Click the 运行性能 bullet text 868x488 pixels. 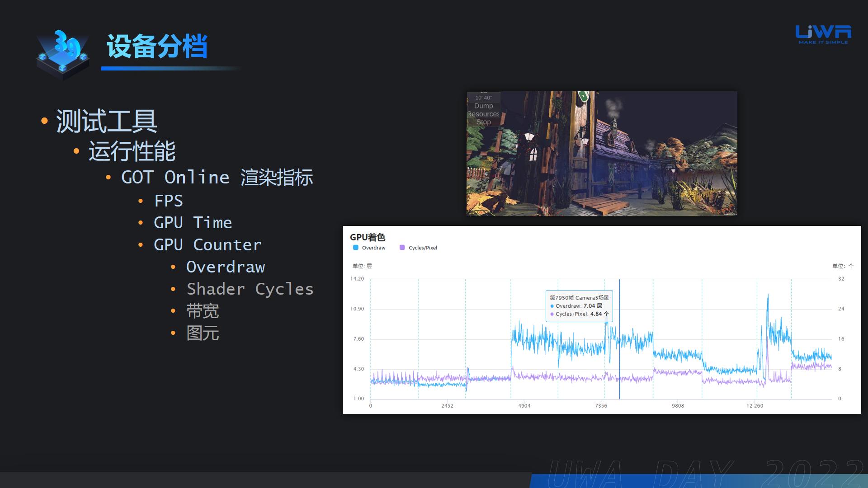click(132, 151)
